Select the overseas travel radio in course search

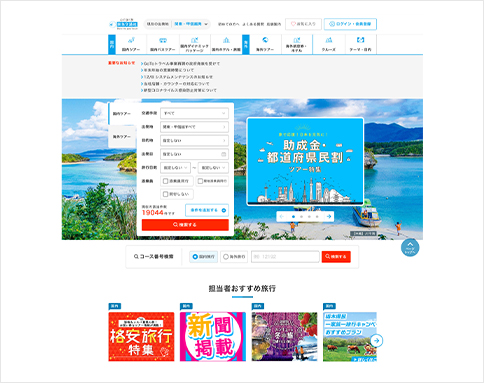click(x=226, y=257)
